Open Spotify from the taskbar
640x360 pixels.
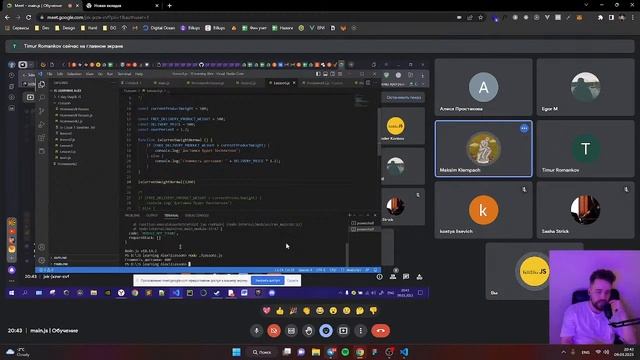point(345,352)
